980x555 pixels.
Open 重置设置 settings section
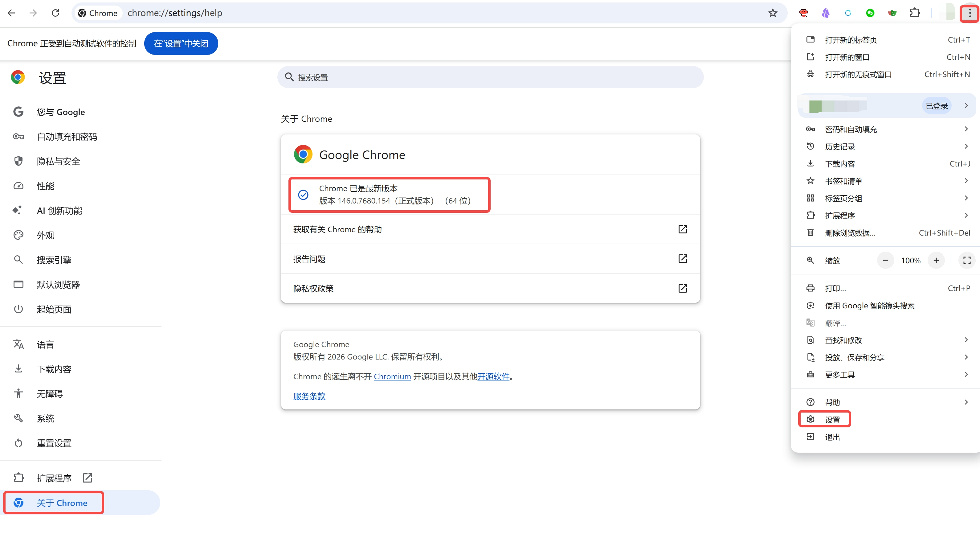coord(81,443)
